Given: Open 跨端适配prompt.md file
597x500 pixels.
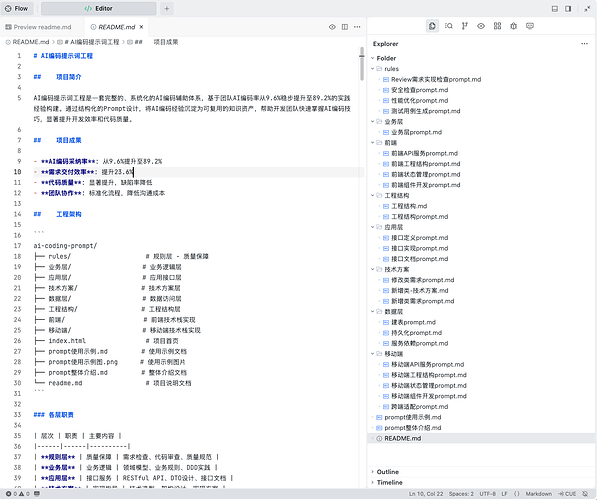Looking at the screenshot, I should point(419,407).
